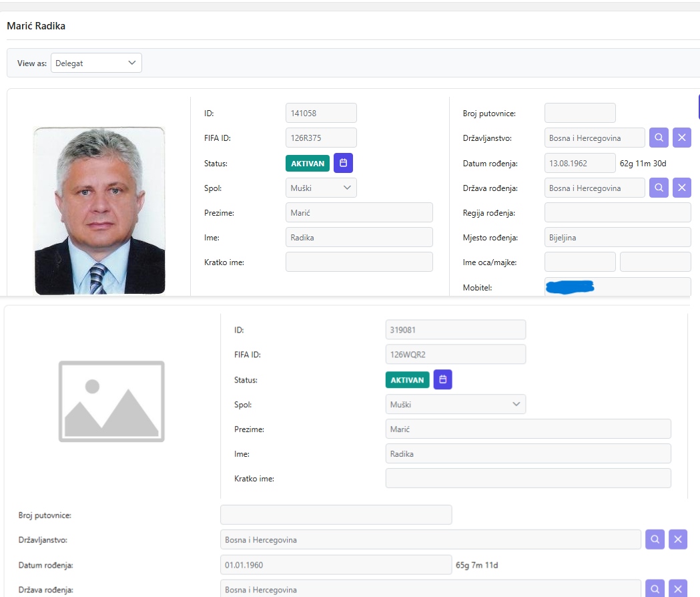Click the empty image placeholder in bottom record
This screenshot has height=597, width=700.
111,401
